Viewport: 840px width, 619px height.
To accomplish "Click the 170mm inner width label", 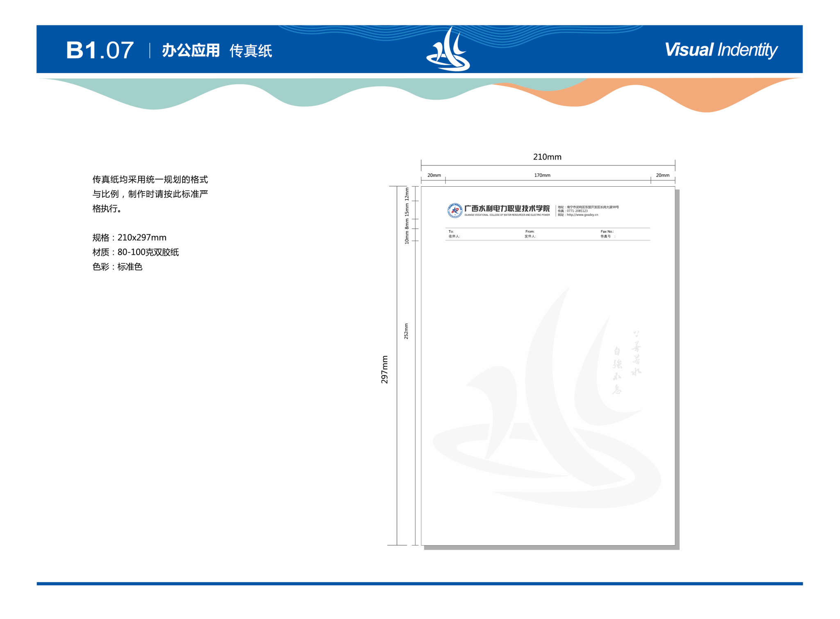I will (542, 175).
